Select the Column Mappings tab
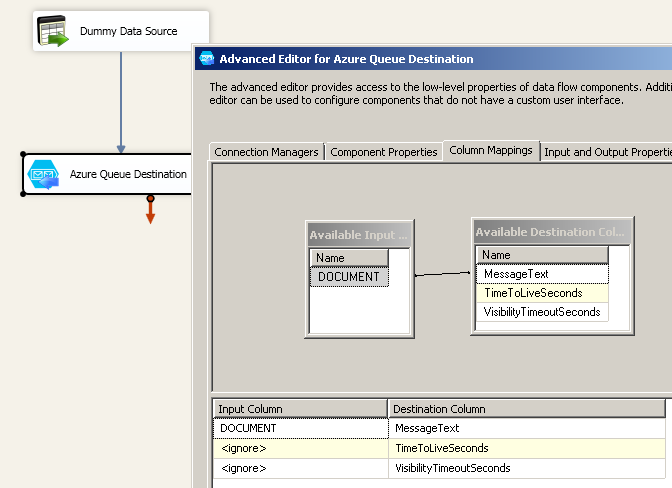Image resolution: width=672 pixels, height=488 pixels. (x=491, y=150)
